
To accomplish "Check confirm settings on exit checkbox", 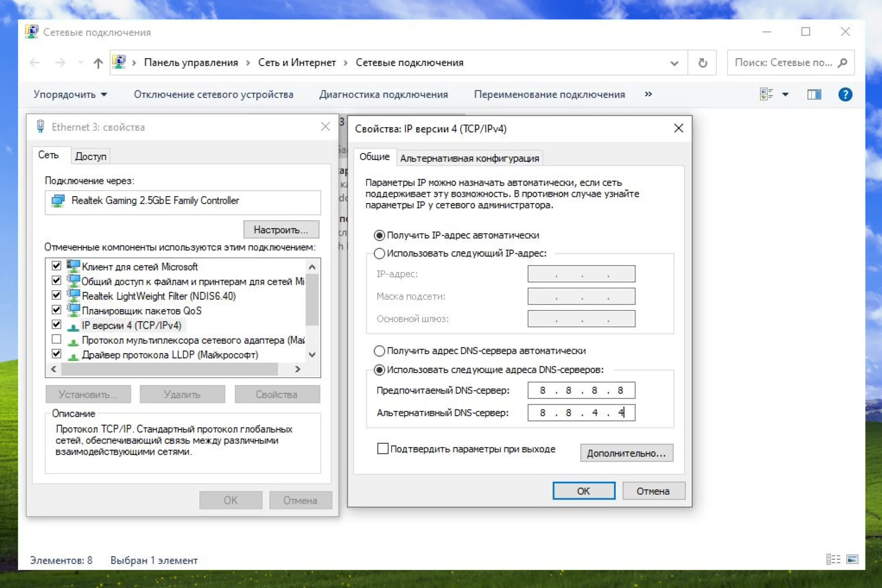I will tap(382, 448).
